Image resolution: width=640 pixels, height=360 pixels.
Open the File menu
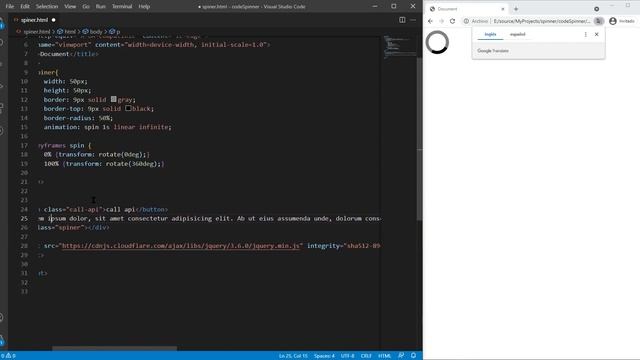pyautogui.click(x=10, y=6)
